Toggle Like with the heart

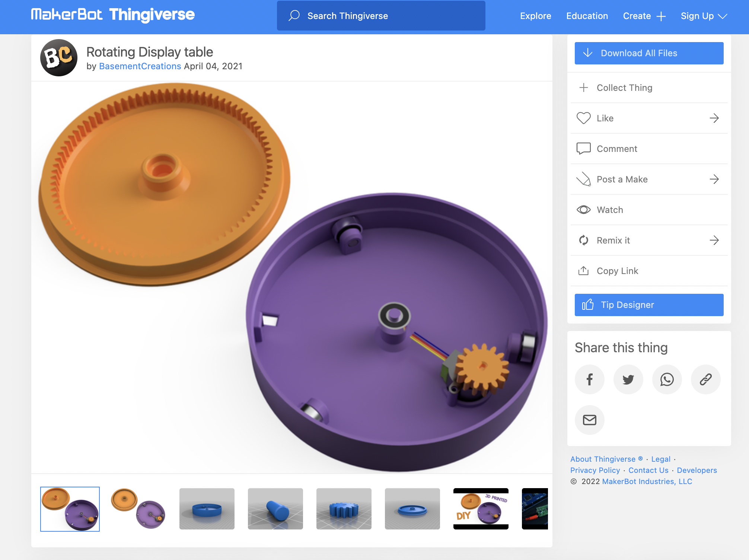(x=583, y=118)
